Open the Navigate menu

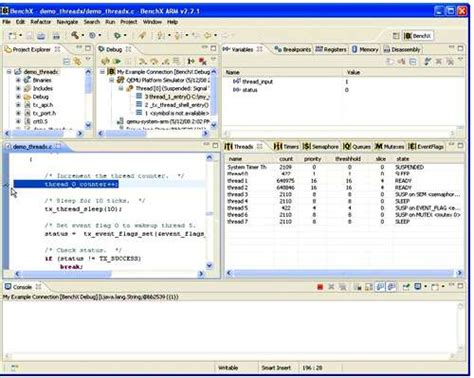pos(67,22)
